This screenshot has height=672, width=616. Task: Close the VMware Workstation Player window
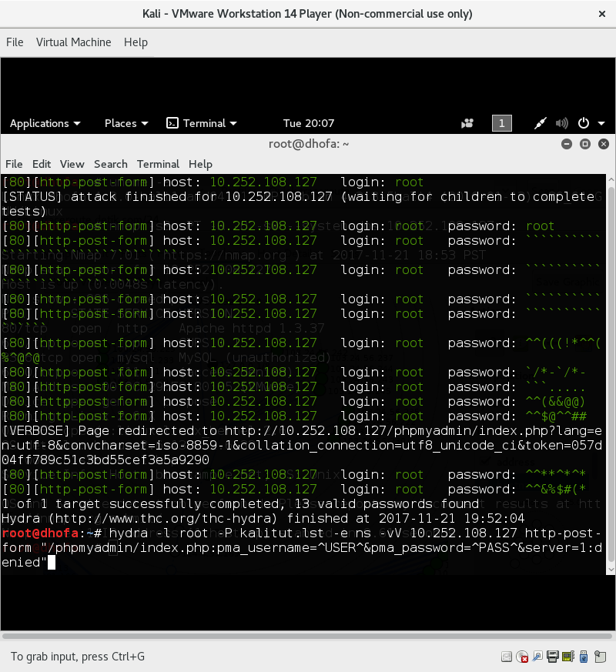[x=602, y=14]
